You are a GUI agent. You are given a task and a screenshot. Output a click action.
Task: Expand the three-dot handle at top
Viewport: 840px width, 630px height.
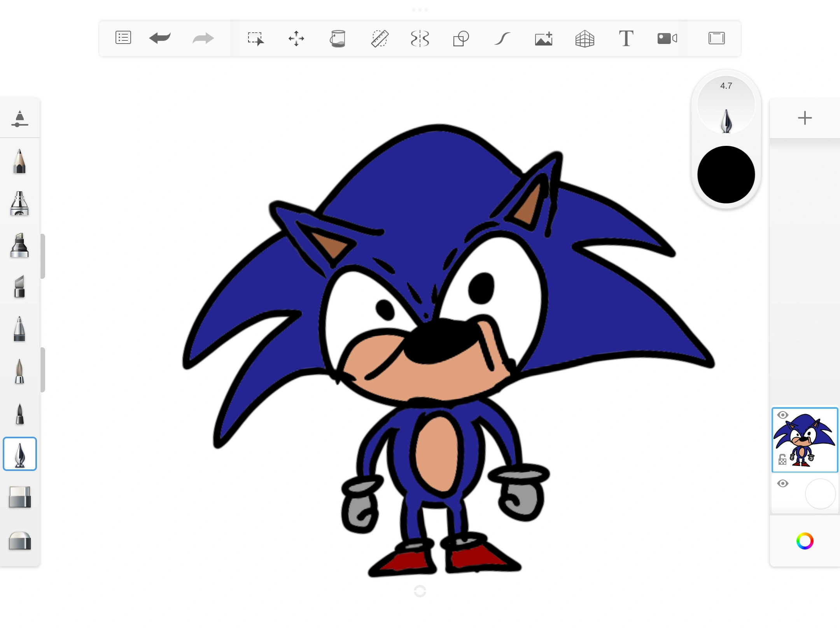(420, 9)
